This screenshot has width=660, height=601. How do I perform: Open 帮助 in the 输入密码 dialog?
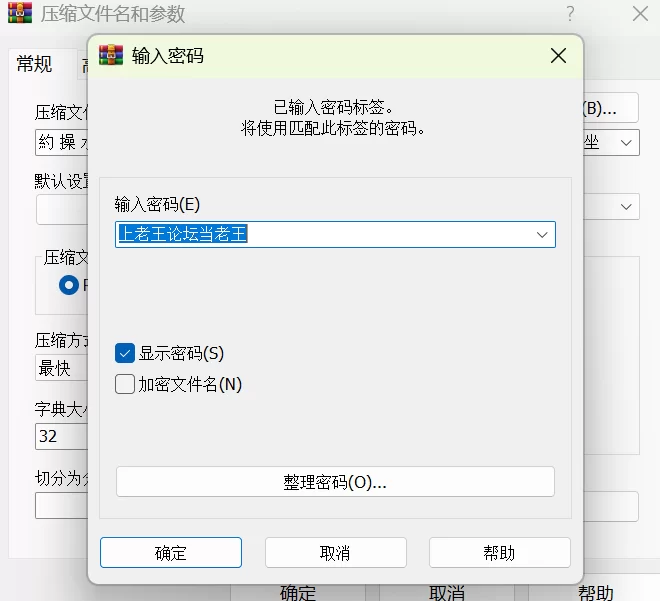499,553
